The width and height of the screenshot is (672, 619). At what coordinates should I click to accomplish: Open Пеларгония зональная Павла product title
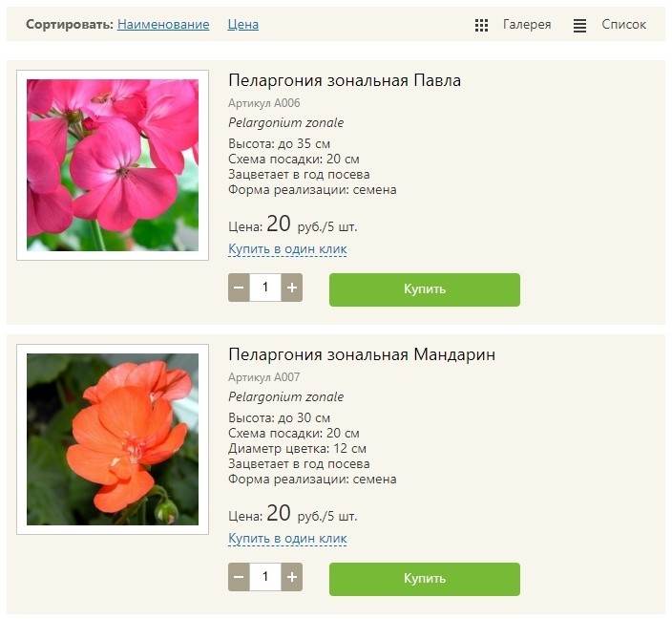tap(345, 80)
